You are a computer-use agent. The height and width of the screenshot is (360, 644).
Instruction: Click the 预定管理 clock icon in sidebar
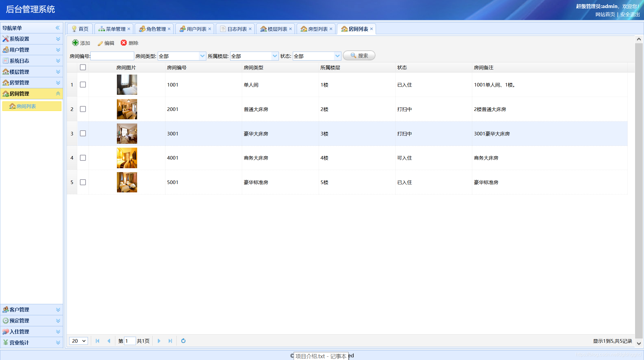[x=6, y=321]
